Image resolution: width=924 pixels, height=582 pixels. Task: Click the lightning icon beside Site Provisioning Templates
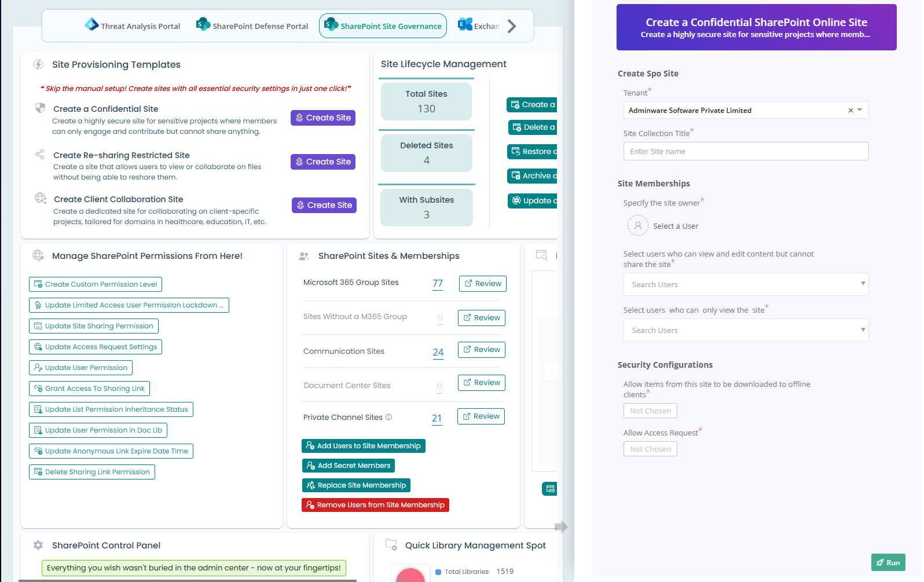(x=38, y=64)
